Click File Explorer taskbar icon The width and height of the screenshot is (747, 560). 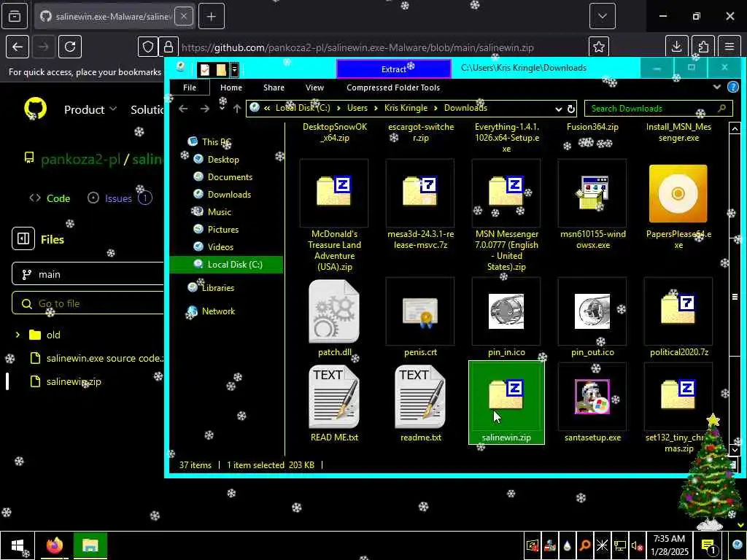(x=90, y=545)
